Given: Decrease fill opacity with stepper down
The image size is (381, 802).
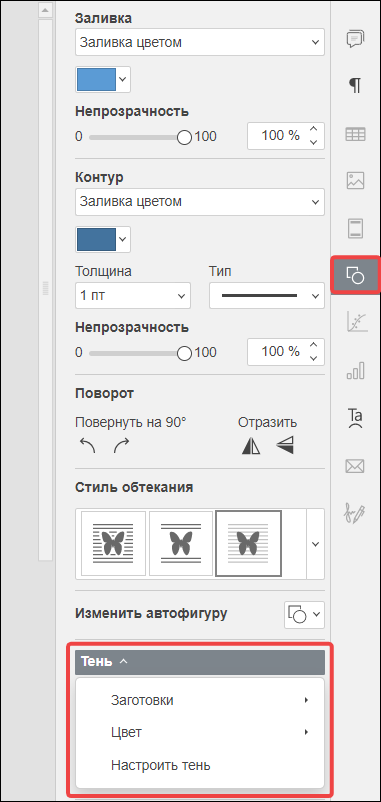Looking at the screenshot, I should click(314, 143).
